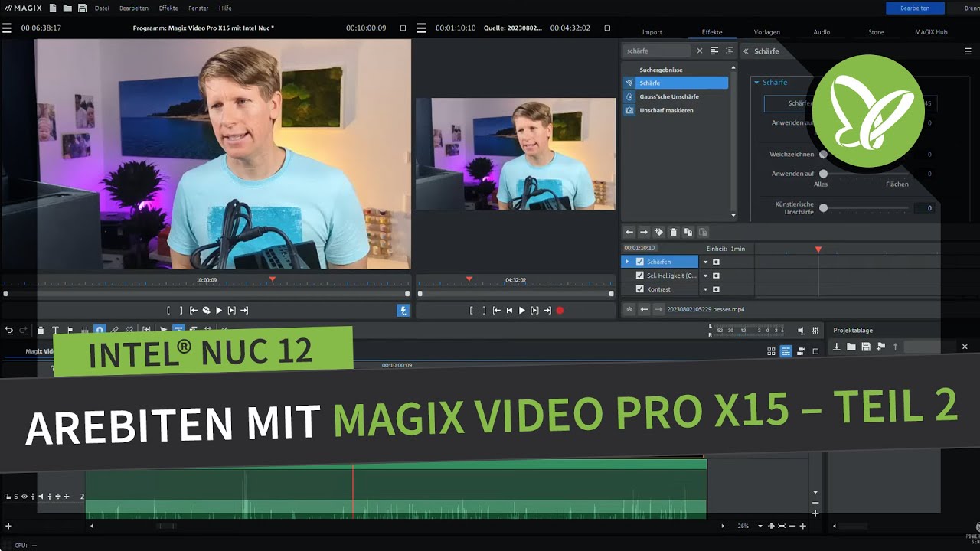Viewport: 980px width, 551px height.
Task: Switch to the Import tab
Action: coord(652,32)
